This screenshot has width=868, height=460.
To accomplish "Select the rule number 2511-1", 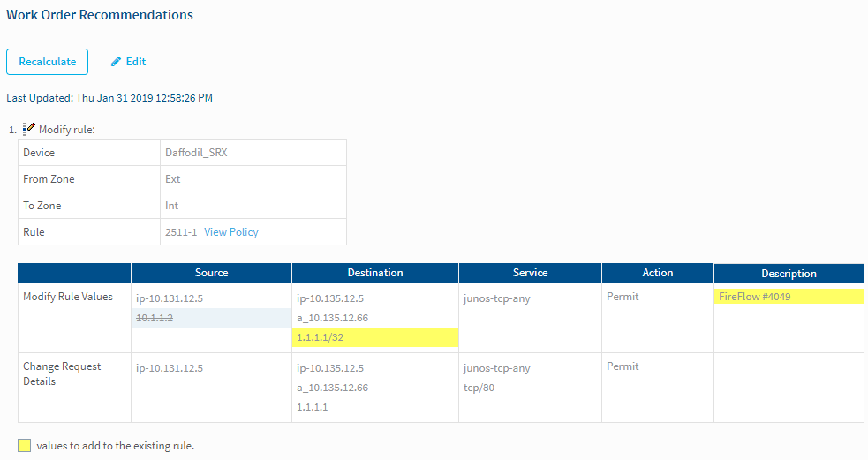I will (x=180, y=232).
